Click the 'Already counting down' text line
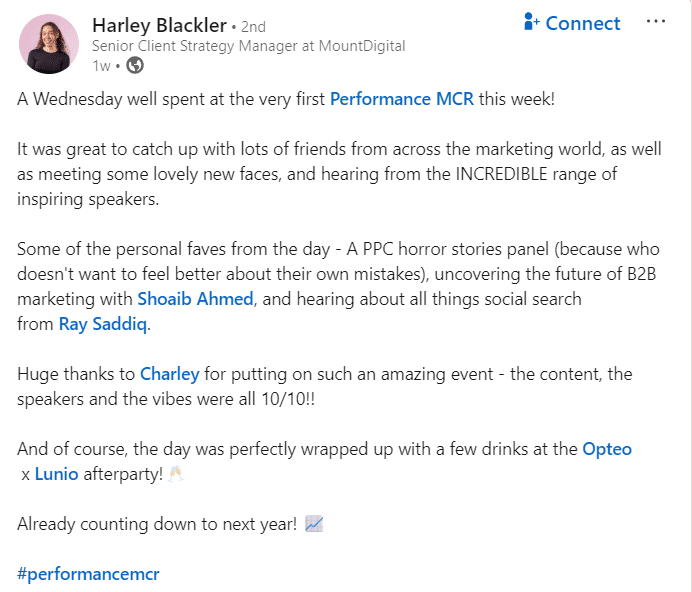The height and width of the screenshot is (592, 692). coord(157,524)
